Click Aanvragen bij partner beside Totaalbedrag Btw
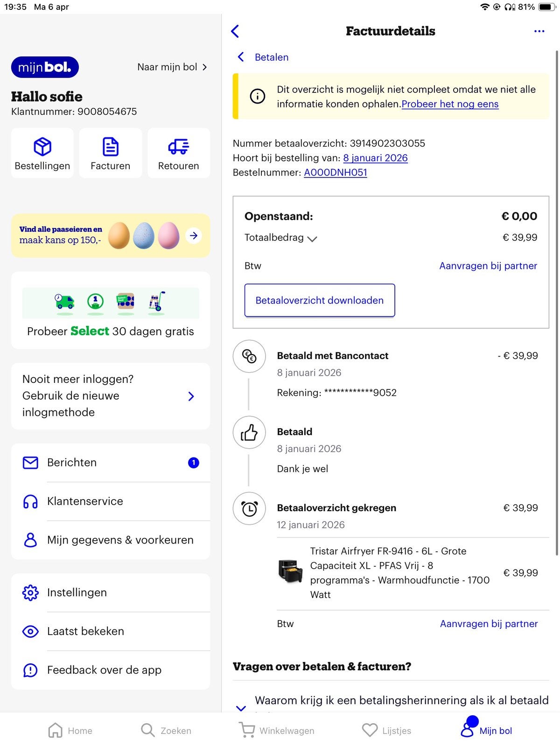This screenshot has height=747, width=560. pos(488,266)
